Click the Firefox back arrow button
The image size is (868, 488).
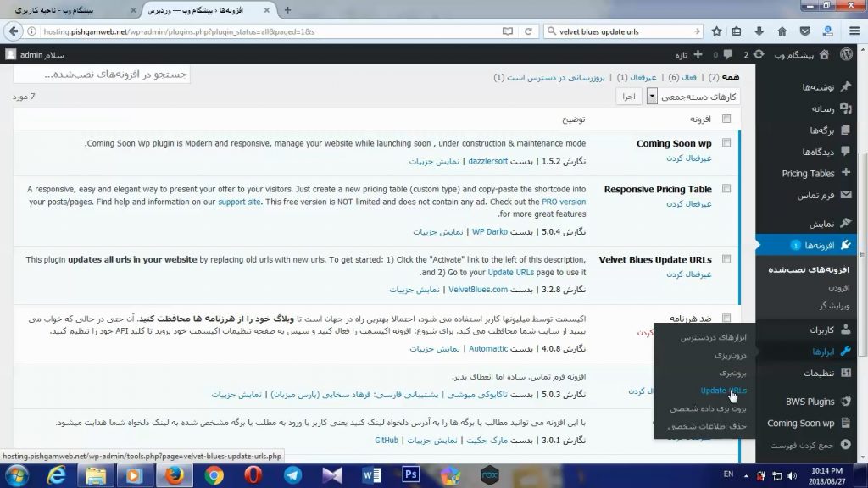[x=14, y=31]
